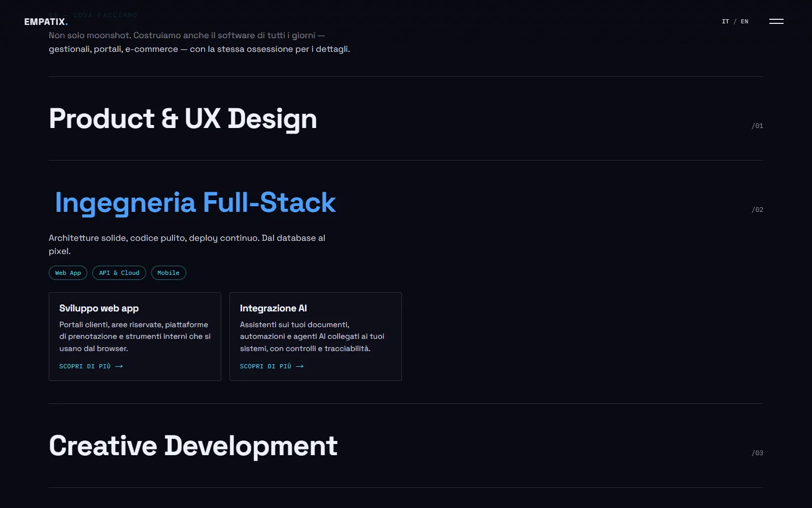The width and height of the screenshot is (812, 508).
Task: Click the /02 section number
Action: [757, 210]
